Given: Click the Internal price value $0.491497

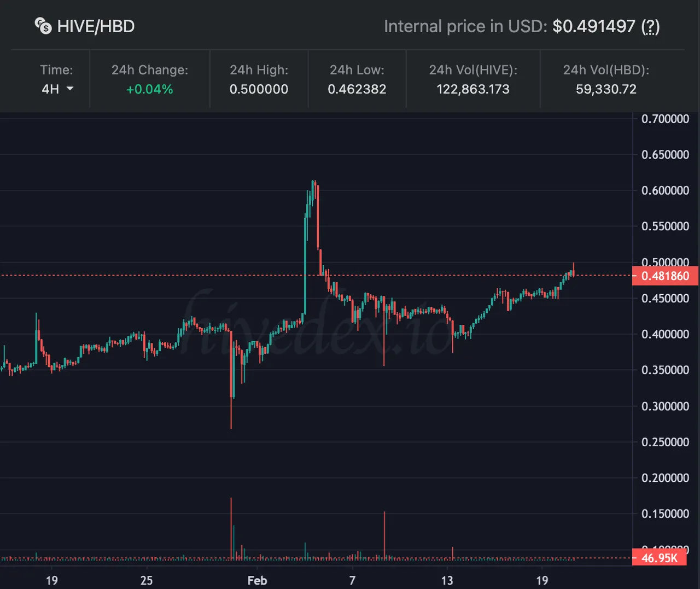Looking at the screenshot, I should [x=594, y=26].
